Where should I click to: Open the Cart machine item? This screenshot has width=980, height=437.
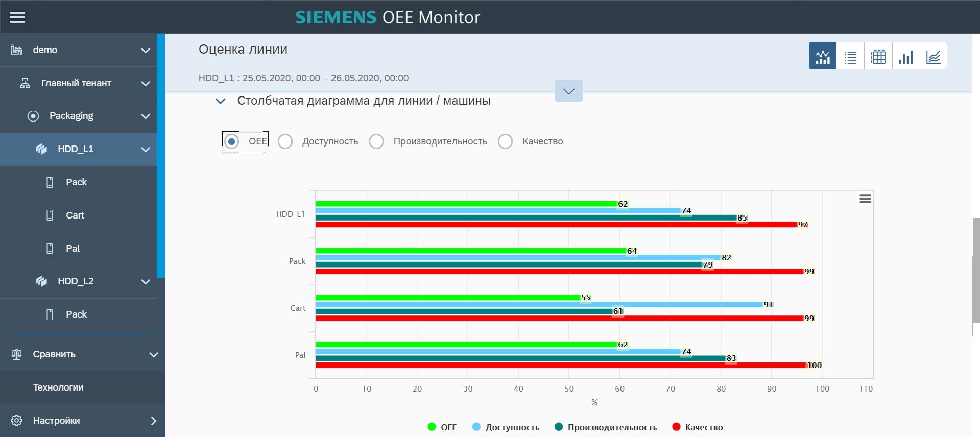tap(79, 215)
